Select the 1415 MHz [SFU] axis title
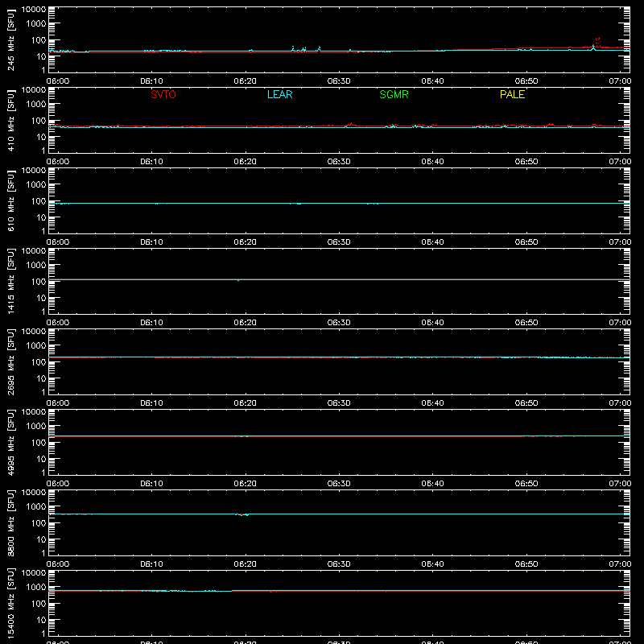The image size is (644, 644). tap(11, 282)
